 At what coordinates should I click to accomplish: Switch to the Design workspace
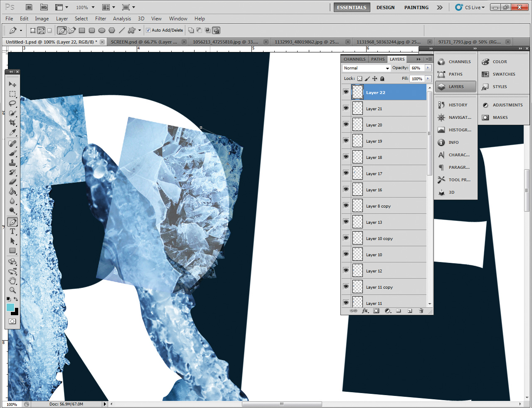coord(385,7)
